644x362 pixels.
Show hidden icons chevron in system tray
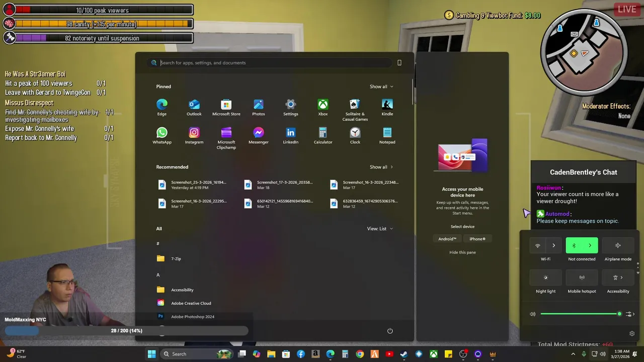click(573, 354)
